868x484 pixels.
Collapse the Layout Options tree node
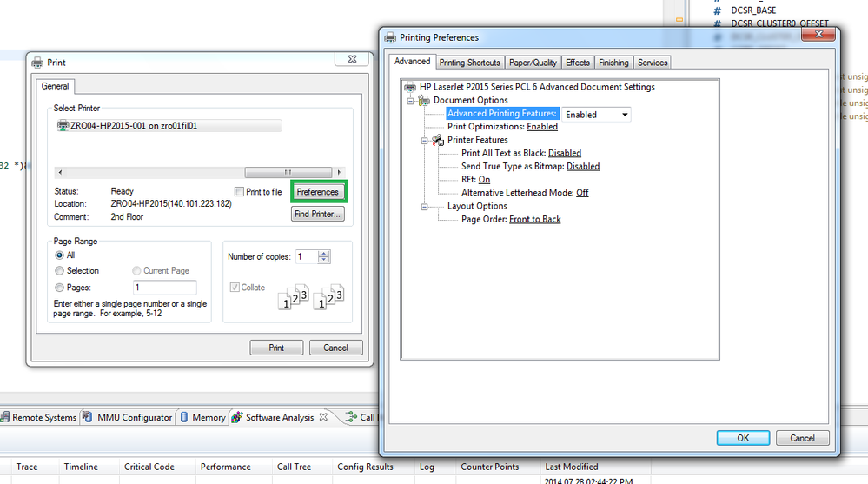point(424,207)
